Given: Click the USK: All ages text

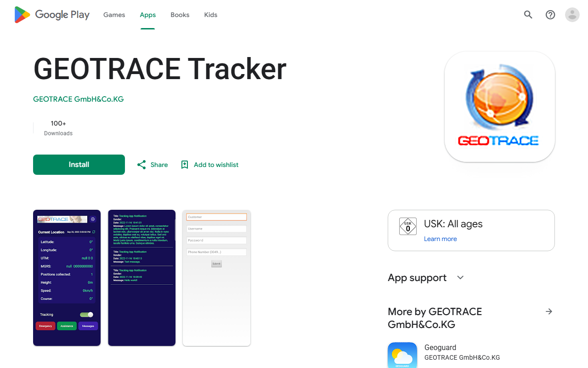Looking at the screenshot, I should point(453,224).
